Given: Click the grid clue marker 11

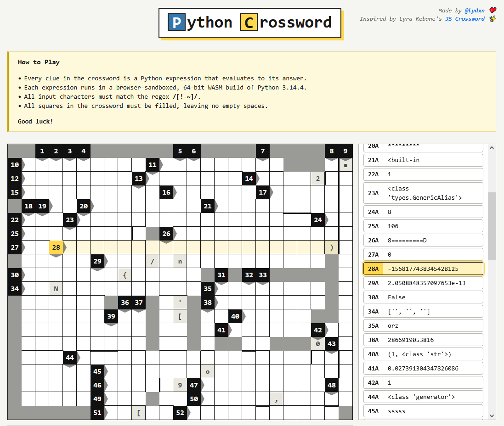Looking at the screenshot, I should pos(153,165).
